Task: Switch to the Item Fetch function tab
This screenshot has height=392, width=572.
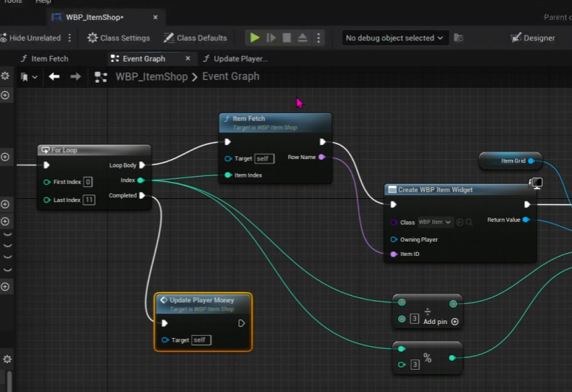Action: coord(44,58)
